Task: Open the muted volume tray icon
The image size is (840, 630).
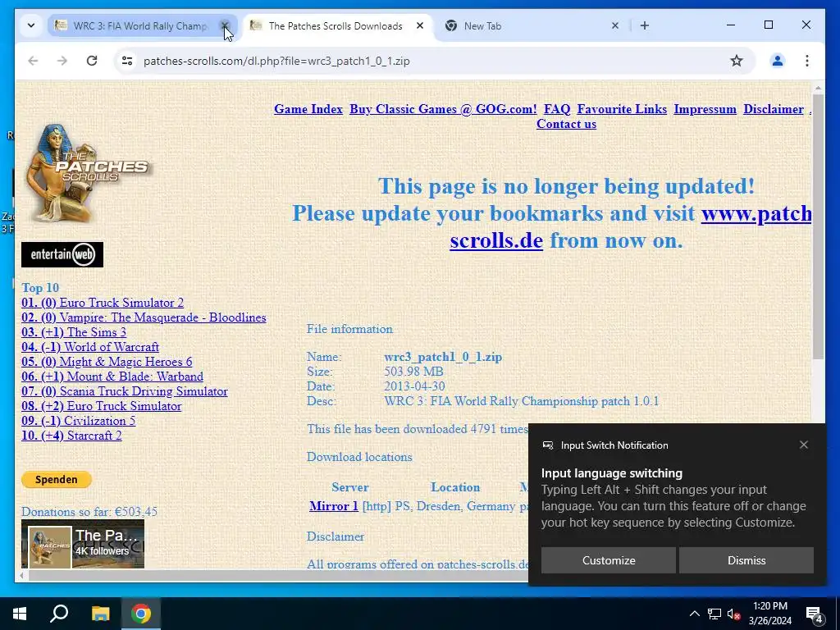Action: (733, 614)
